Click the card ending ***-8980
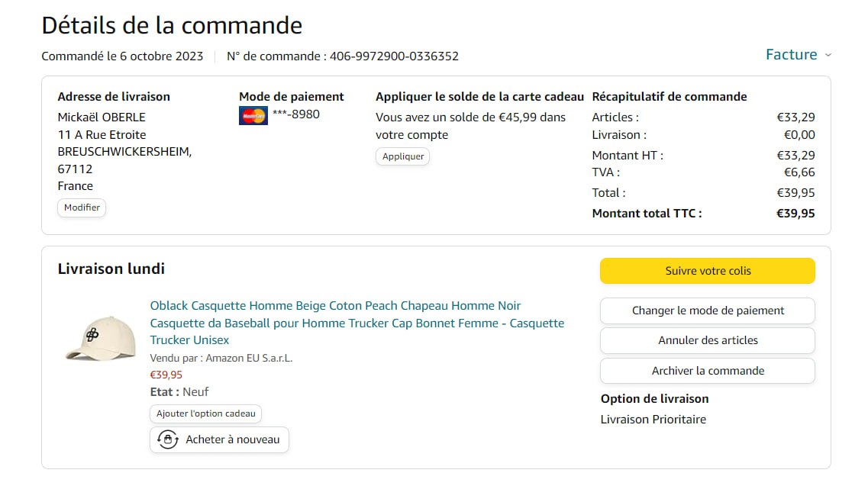Image resolution: width=868 pixels, height=502 pixels. pyautogui.click(x=296, y=114)
